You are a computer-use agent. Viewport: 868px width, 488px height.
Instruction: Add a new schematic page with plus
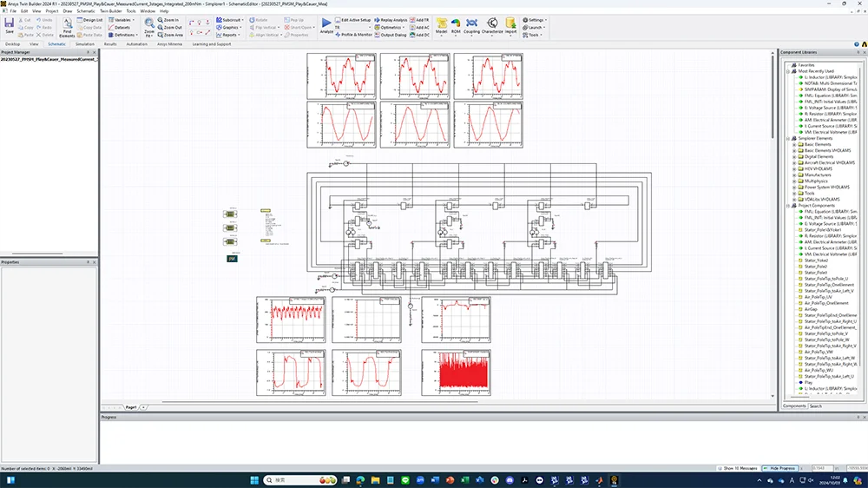tap(143, 407)
